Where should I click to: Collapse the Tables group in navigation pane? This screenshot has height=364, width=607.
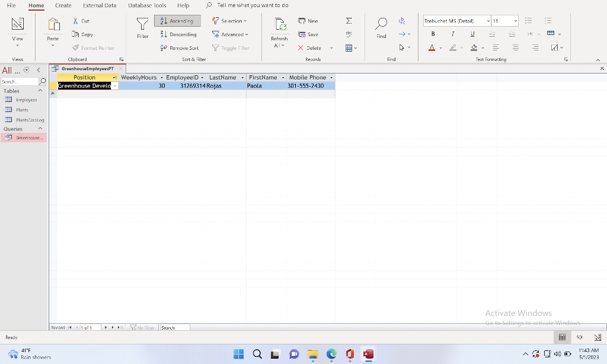tap(40, 91)
